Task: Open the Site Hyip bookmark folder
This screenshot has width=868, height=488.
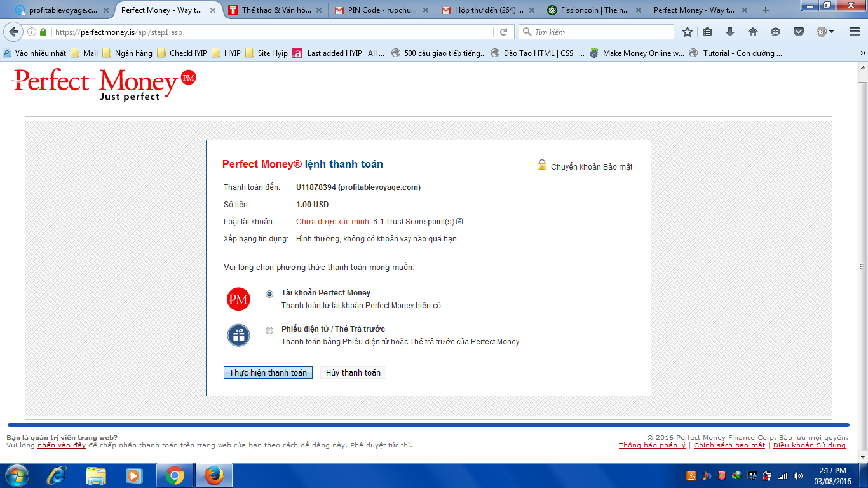Action: coord(267,53)
